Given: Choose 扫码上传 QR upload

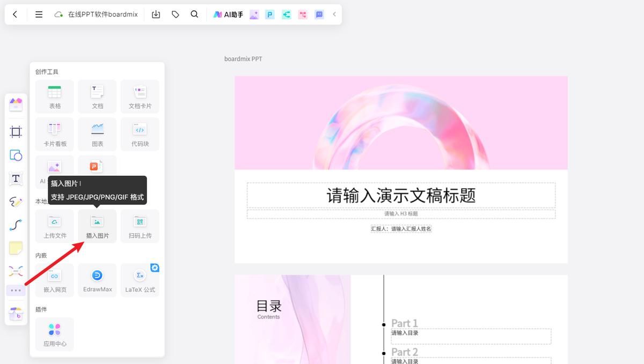Looking at the screenshot, I should pos(140,226).
